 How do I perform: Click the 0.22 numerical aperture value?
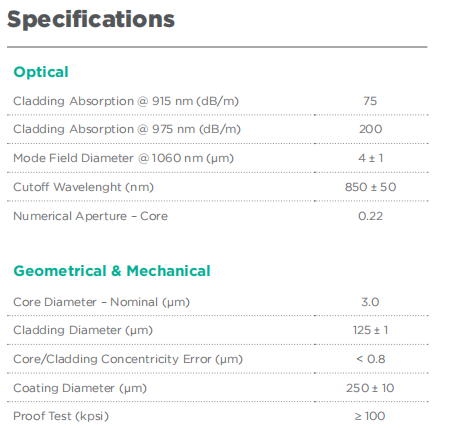pos(370,216)
